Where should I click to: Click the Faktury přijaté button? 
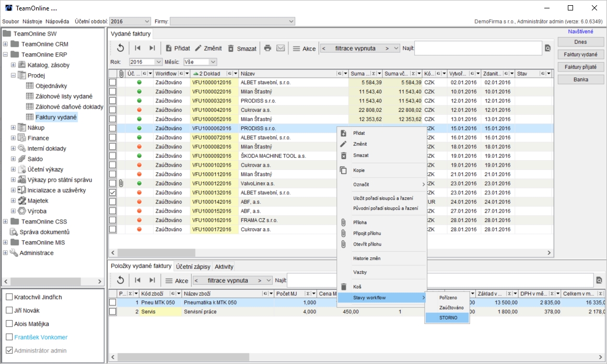tap(581, 67)
